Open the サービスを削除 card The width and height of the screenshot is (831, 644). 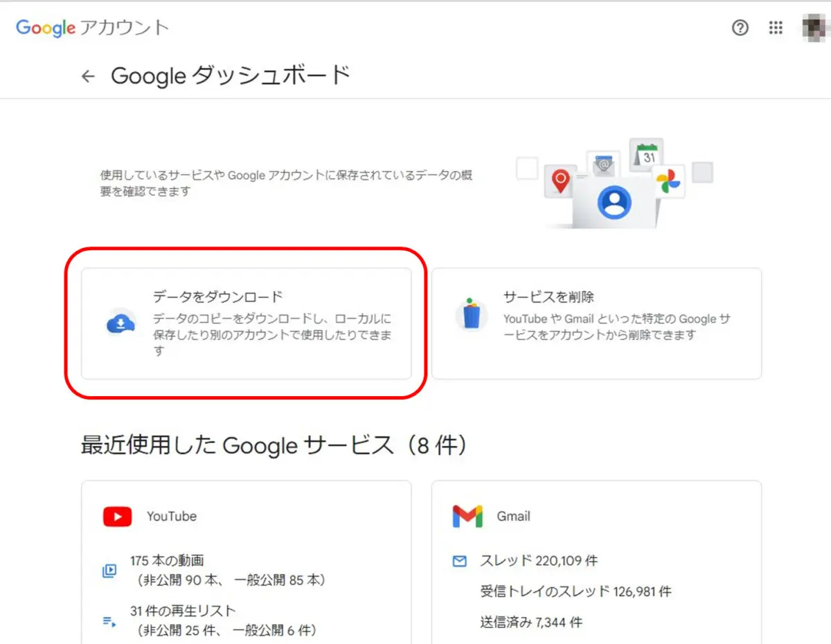pyautogui.click(x=596, y=323)
